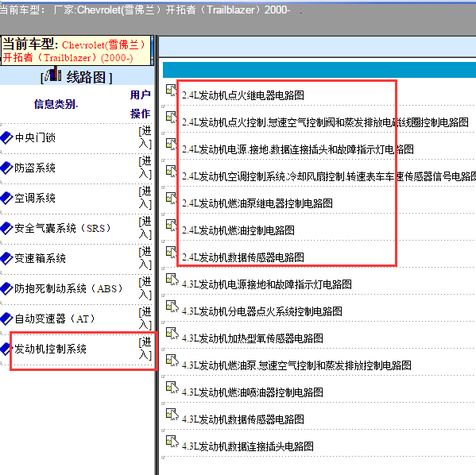Select the 发动机控制系统 category label

tap(50, 349)
